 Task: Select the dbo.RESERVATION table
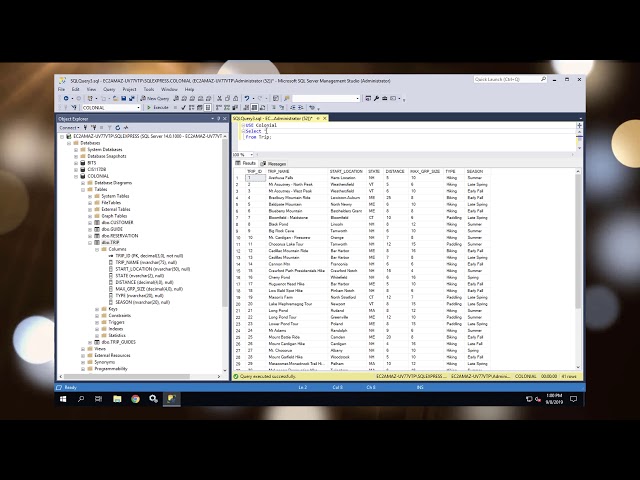(120, 236)
